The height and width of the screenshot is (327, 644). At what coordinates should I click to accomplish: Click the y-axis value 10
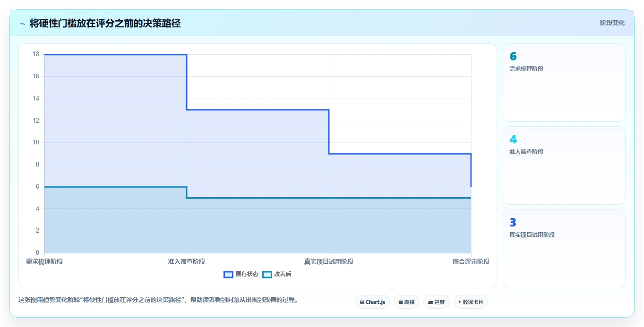(36, 143)
